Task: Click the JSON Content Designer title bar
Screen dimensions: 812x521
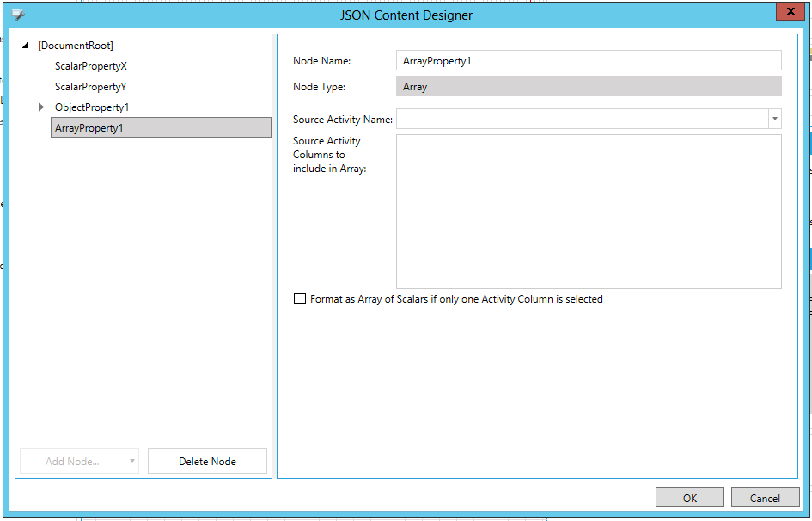Action: (x=406, y=15)
